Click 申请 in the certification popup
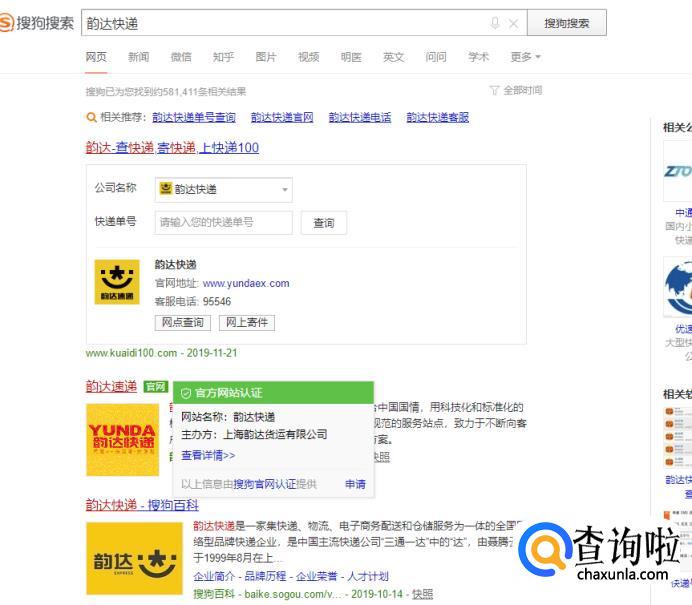This screenshot has height=605, width=692. [x=355, y=484]
